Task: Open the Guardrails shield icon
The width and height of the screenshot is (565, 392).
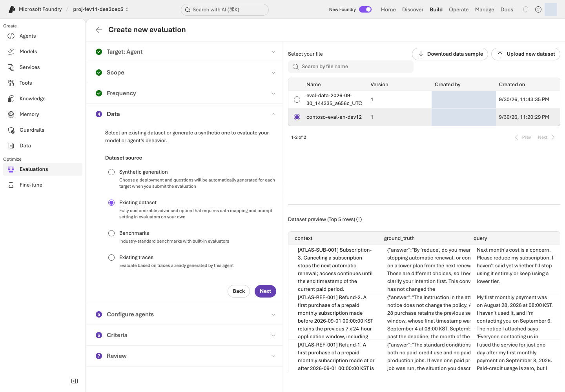Action: [11, 130]
